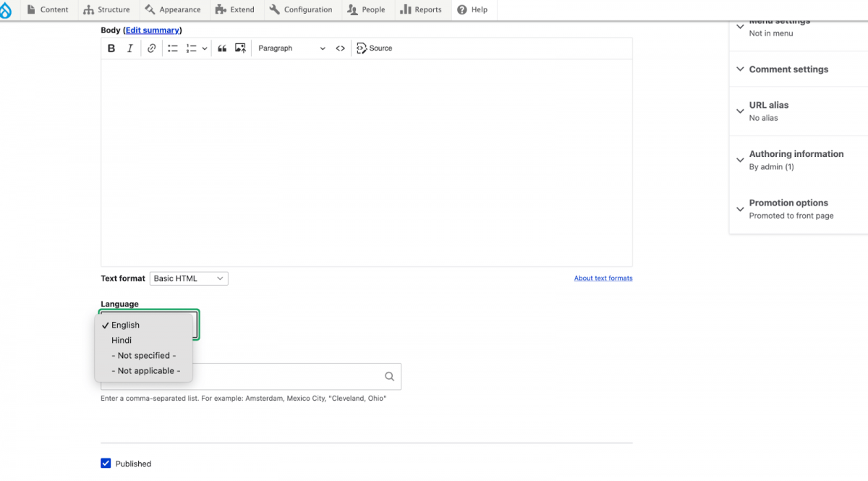Screen dimensions: 868x481
Task: Open the Reports admin menu
Action: coord(421,9)
